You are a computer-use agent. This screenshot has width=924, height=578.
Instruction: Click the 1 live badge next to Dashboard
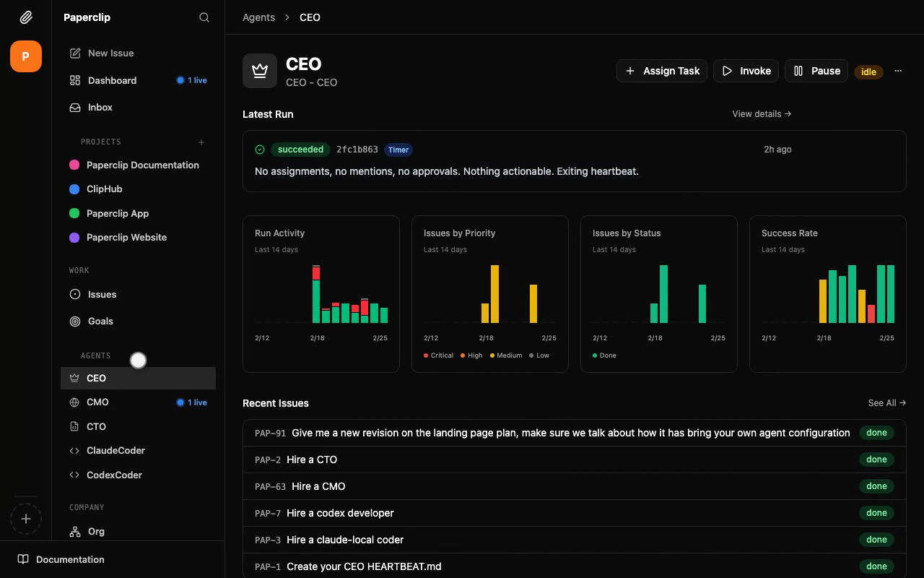click(x=192, y=80)
